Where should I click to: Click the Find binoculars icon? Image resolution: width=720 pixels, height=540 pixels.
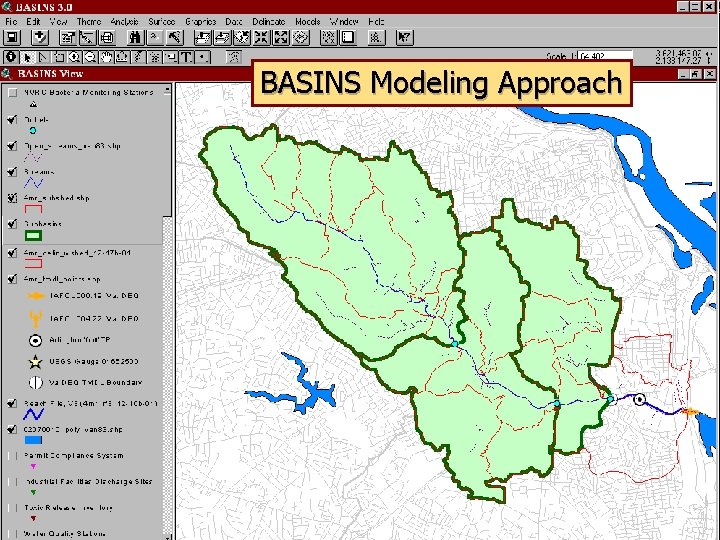[135, 37]
